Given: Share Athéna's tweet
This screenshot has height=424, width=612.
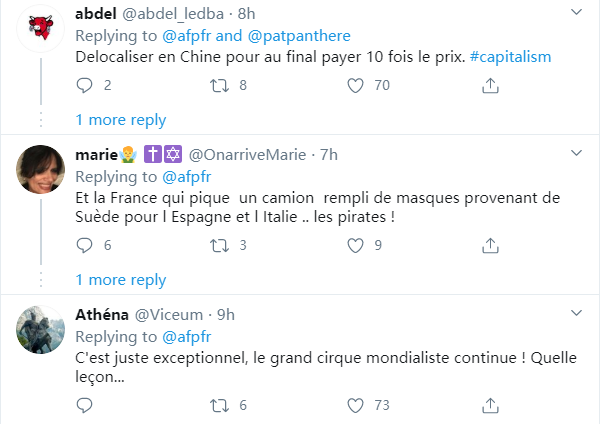Looking at the screenshot, I should click(490, 405).
